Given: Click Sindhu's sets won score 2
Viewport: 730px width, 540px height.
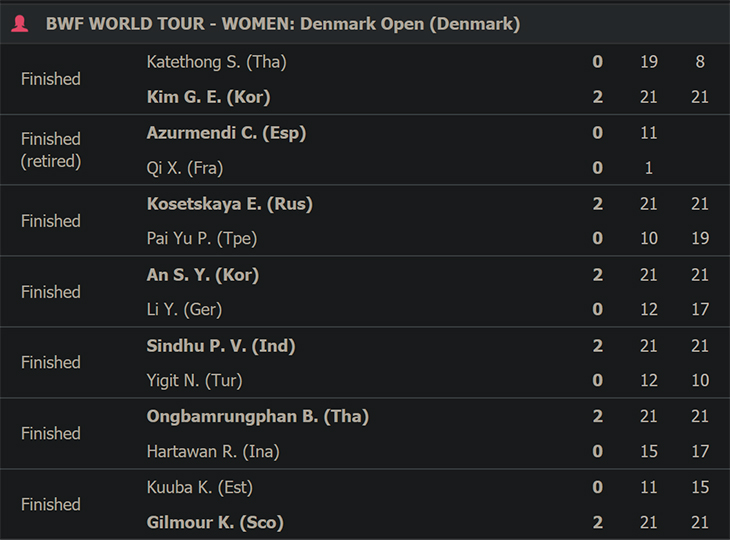Looking at the screenshot, I should coord(598,346).
